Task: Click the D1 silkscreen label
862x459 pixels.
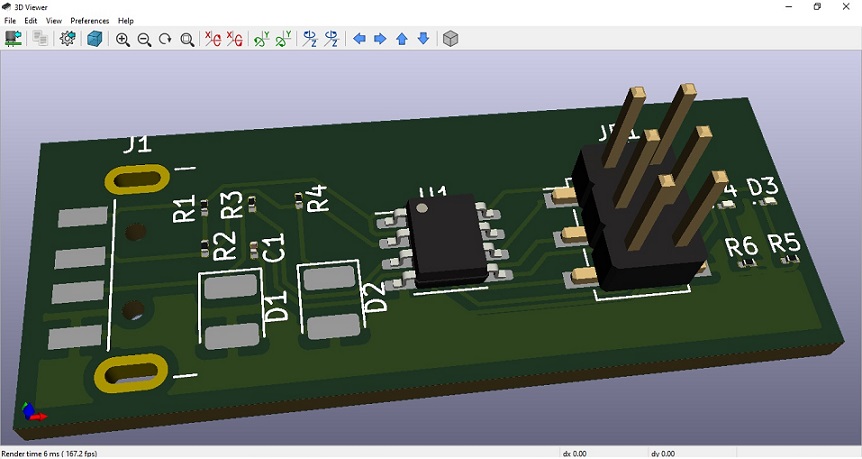Action: tap(277, 306)
